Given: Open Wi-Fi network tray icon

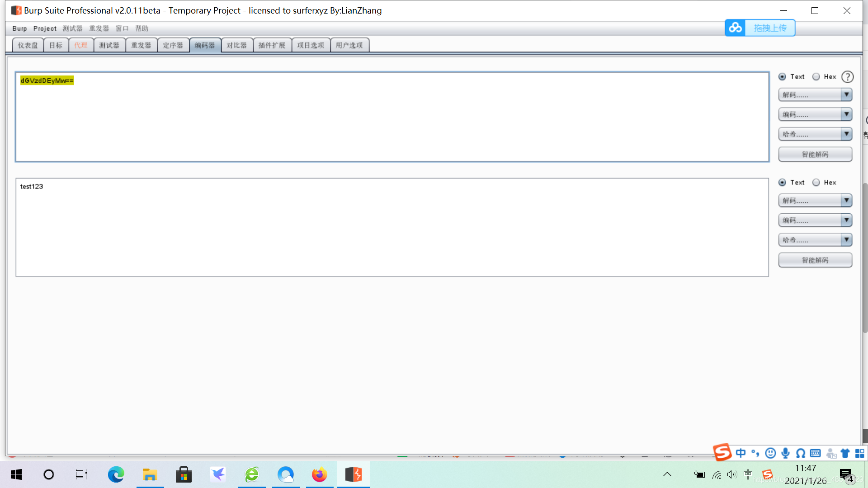Looking at the screenshot, I should 717,474.
